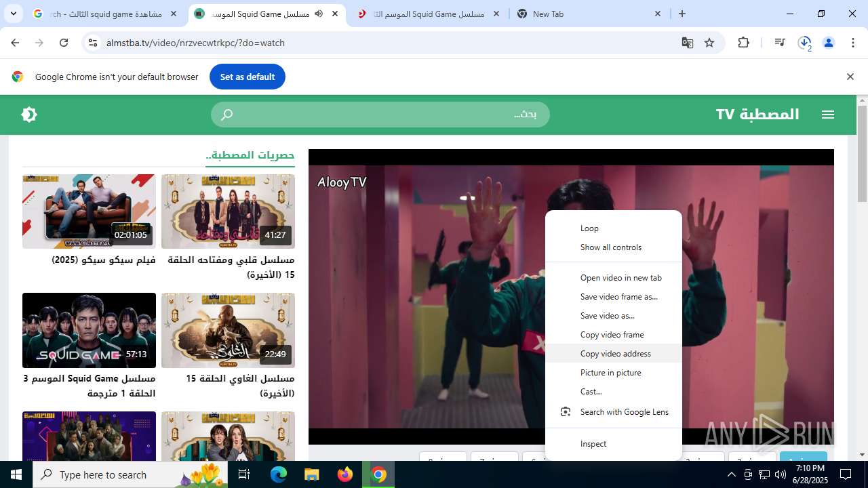The width and height of the screenshot is (868, 488).
Task: Focus the almstba.tv address bar URL
Action: pos(195,43)
